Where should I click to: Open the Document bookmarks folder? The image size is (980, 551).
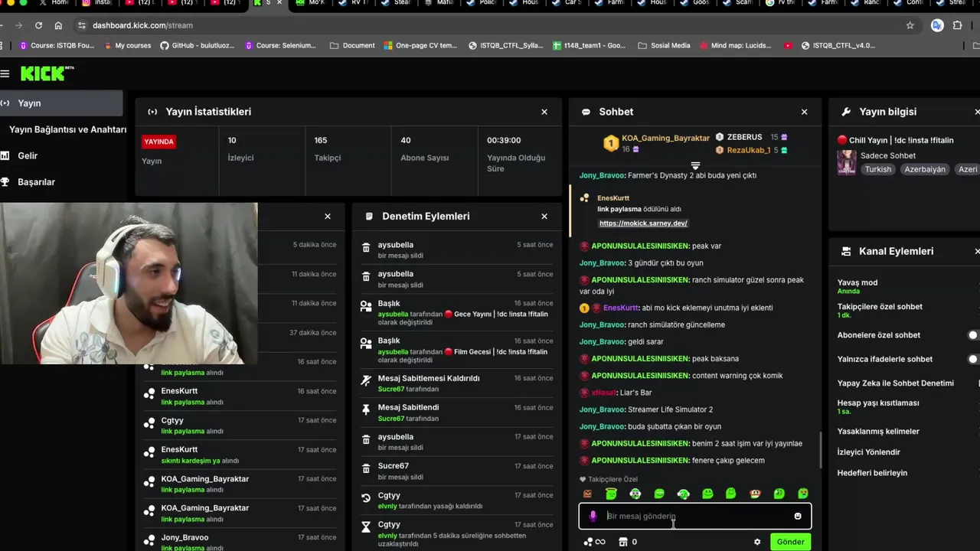pyautogui.click(x=352, y=45)
